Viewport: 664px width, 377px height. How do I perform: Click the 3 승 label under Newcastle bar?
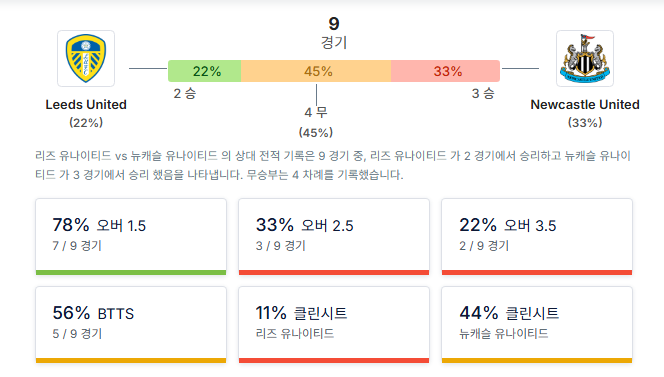tap(483, 93)
